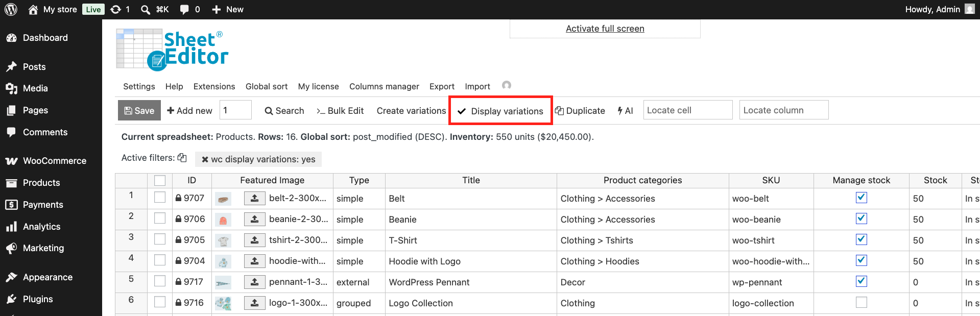980x316 pixels.
Task: Toggle the select-all rows checkbox
Action: (160, 180)
